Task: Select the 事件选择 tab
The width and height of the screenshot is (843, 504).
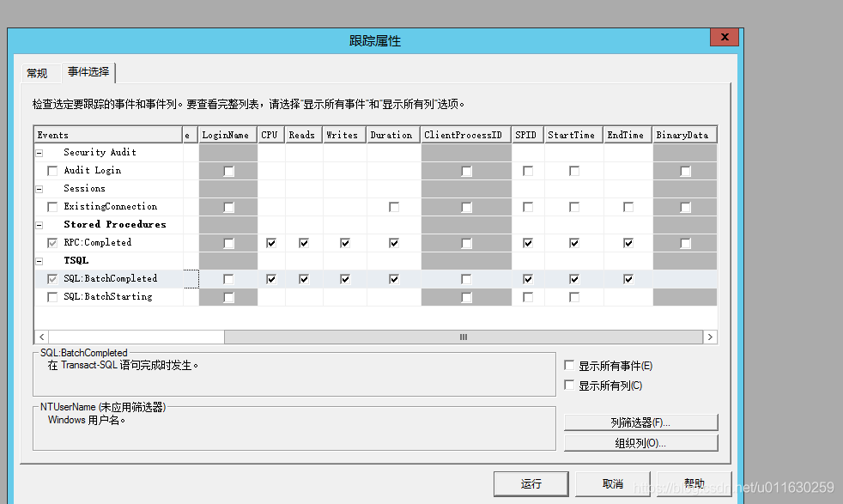Action: (x=88, y=72)
